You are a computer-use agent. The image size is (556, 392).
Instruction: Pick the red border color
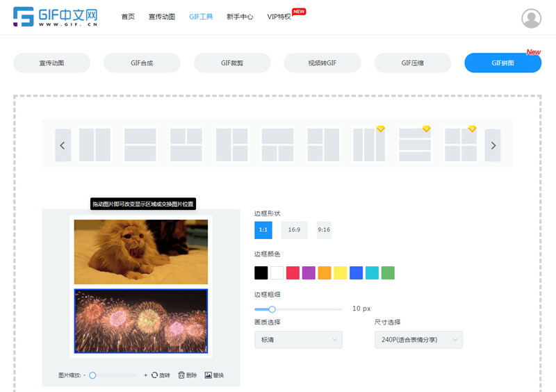tap(293, 273)
